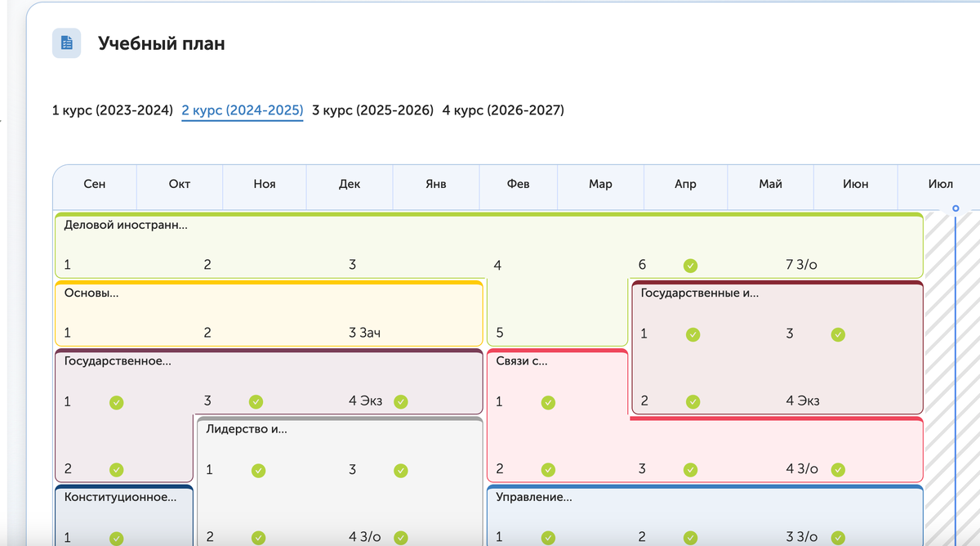Click checkmark beside 1 in Связи с... block
The image size is (980, 546).
click(x=548, y=401)
